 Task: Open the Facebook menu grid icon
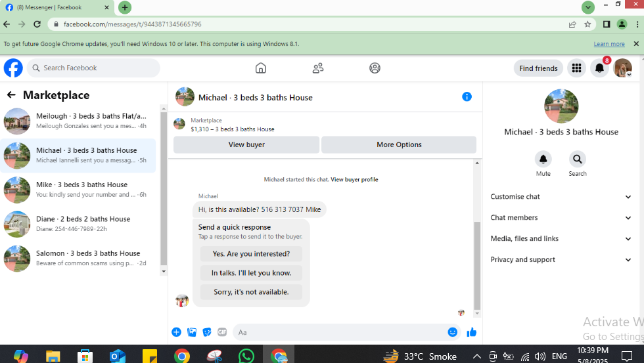577,68
